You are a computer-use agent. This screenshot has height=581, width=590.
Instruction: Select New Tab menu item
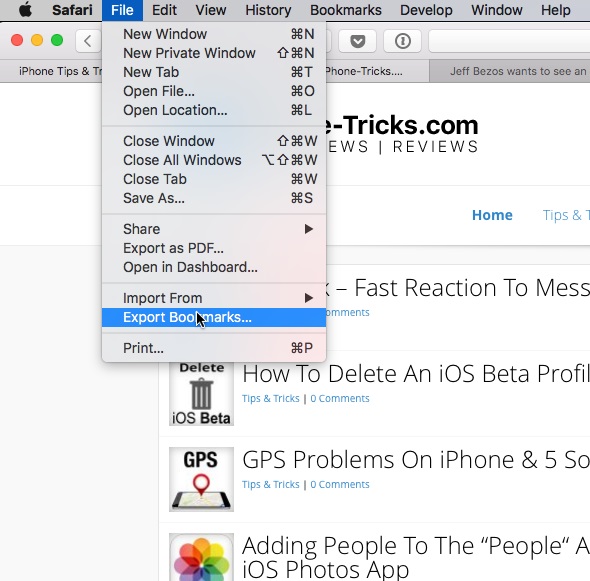214,72
